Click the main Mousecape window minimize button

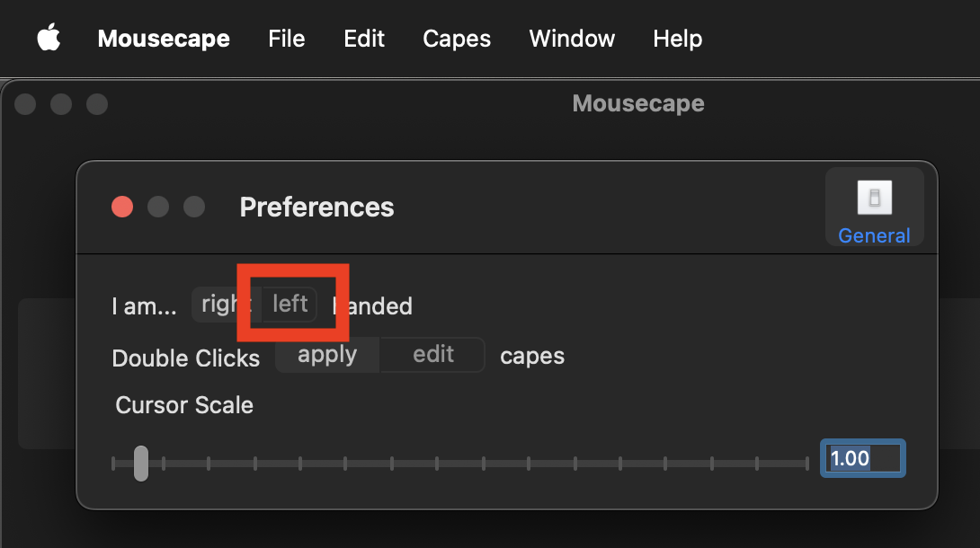(x=61, y=104)
